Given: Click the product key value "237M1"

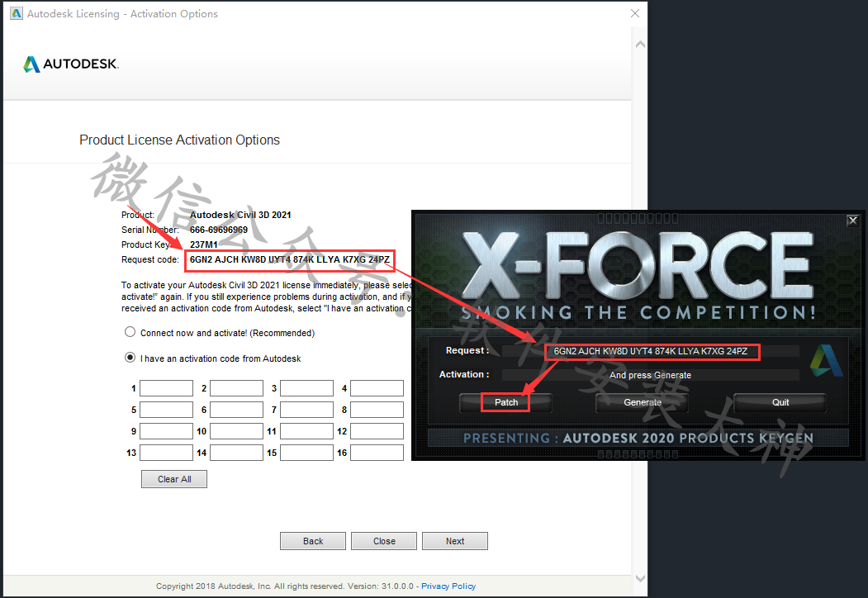Looking at the screenshot, I should [x=204, y=244].
